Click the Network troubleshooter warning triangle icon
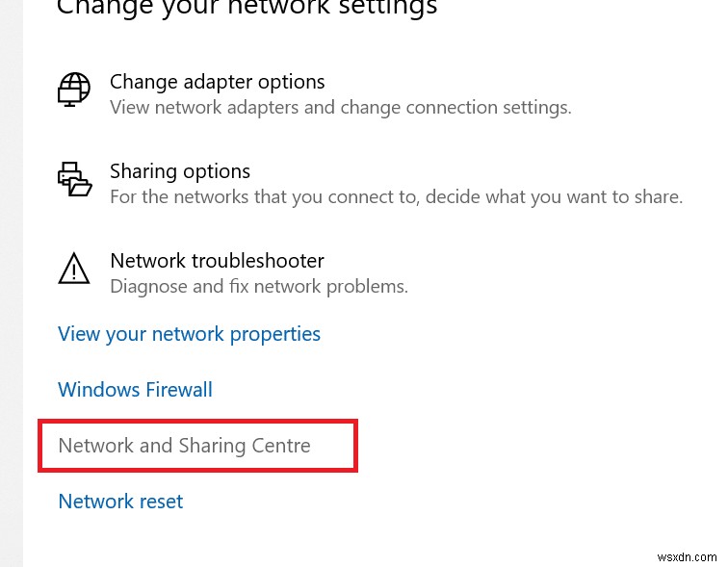This screenshot has width=728, height=567. tap(74, 268)
